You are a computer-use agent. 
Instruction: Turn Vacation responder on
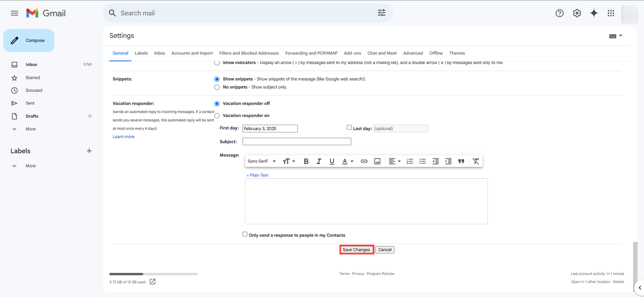coord(217,116)
